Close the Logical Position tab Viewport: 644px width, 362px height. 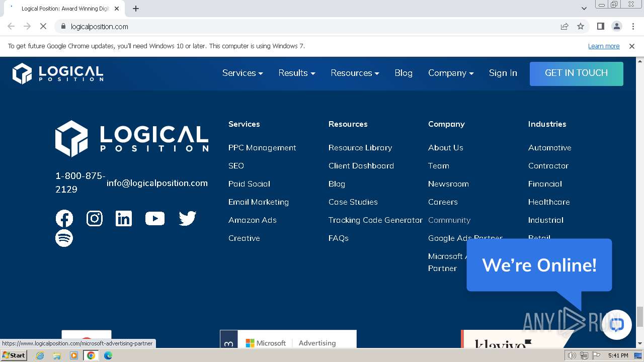pyautogui.click(x=117, y=9)
